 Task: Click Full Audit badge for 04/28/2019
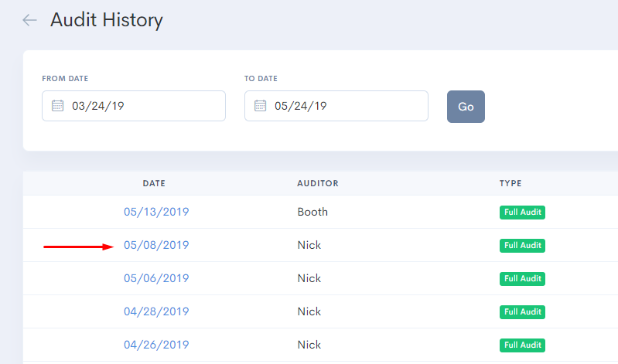[x=522, y=311]
